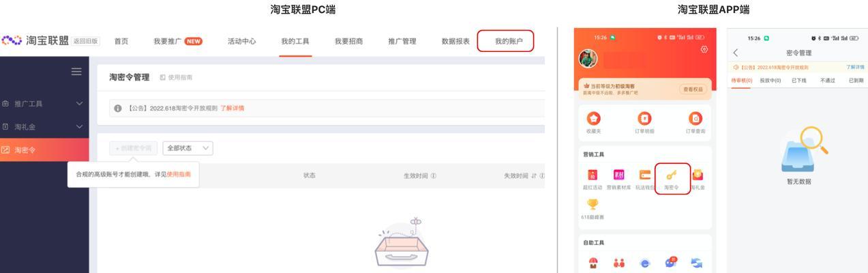Open the 使用指南 link in the tooltip
This screenshot has width=868, height=273.
click(179, 175)
